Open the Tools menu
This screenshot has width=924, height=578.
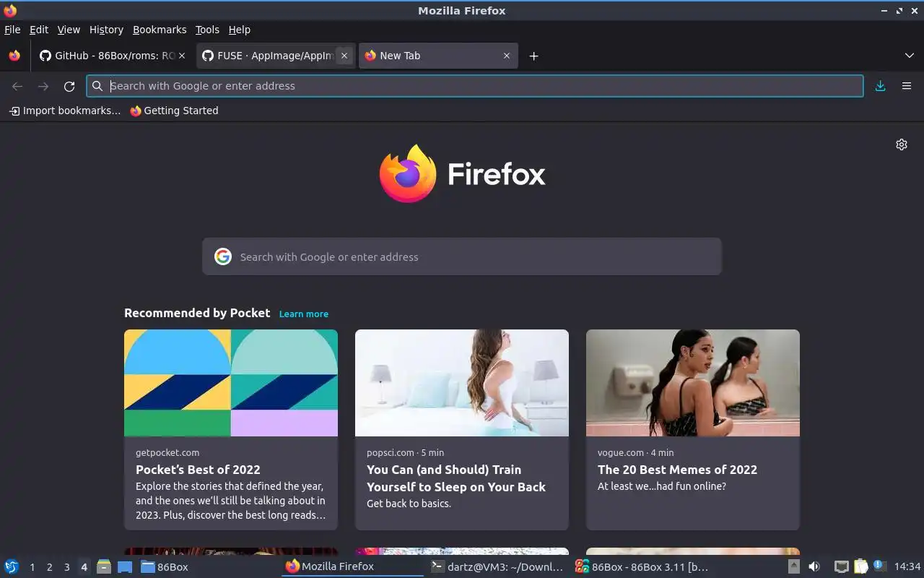tap(207, 30)
